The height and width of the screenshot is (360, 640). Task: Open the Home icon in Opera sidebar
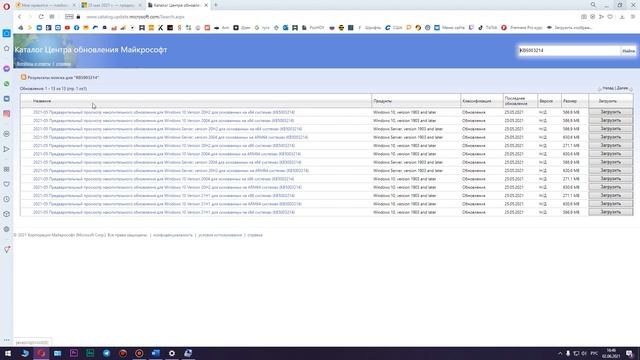[x=7, y=49]
